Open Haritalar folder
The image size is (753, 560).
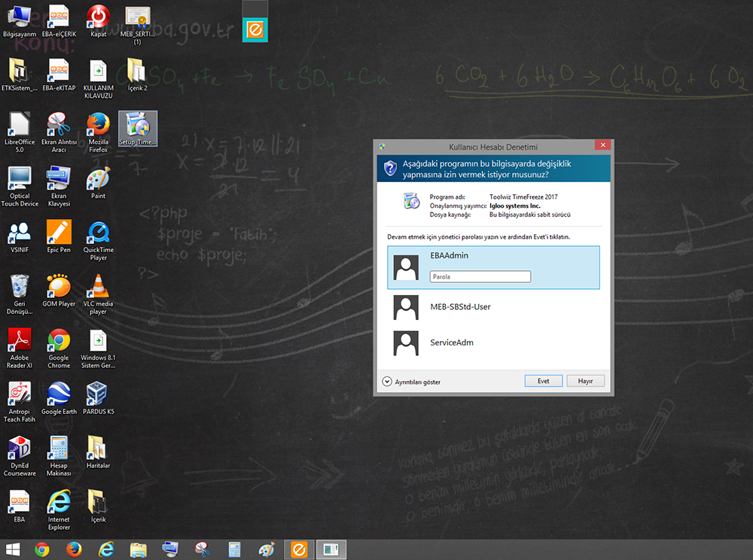98,451
